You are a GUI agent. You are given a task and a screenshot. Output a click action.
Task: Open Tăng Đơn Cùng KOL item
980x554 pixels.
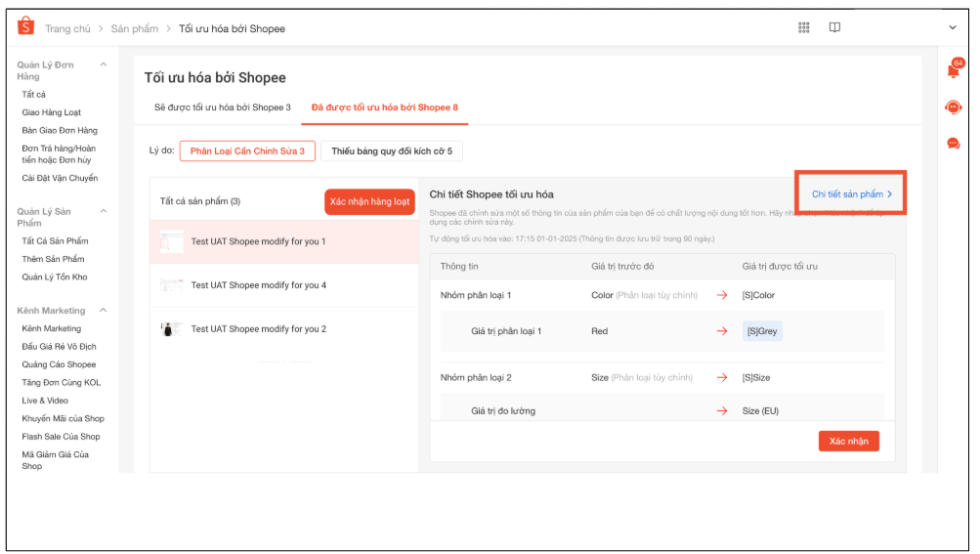pos(62,383)
